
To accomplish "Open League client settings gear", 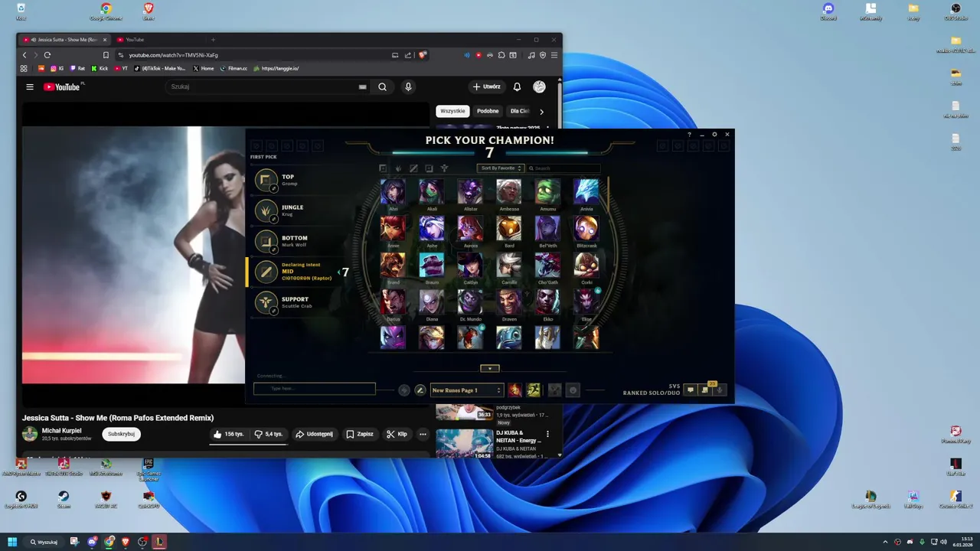I will pos(714,134).
